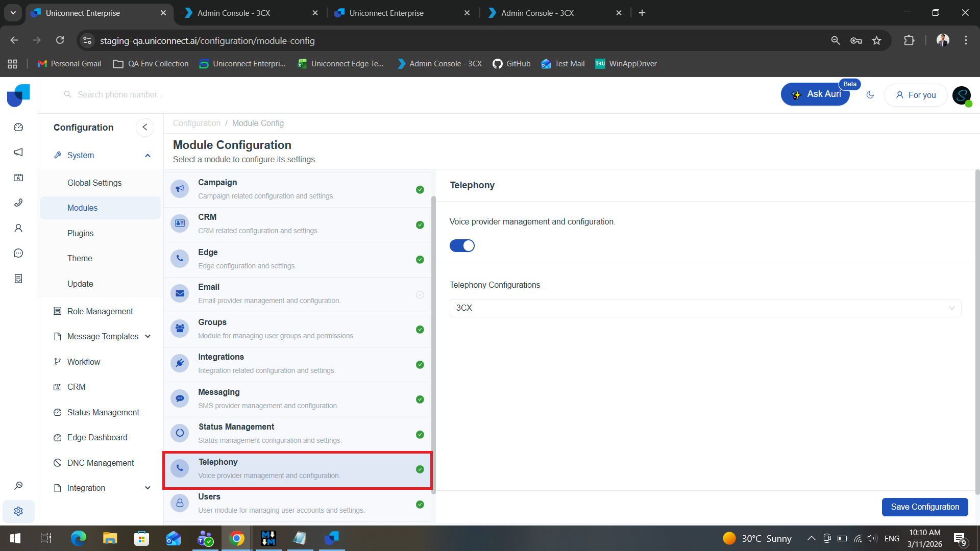The height and width of the screenshot is (551, 980).
Task: Click the Email module status checkmark
Action: point(420,295)
